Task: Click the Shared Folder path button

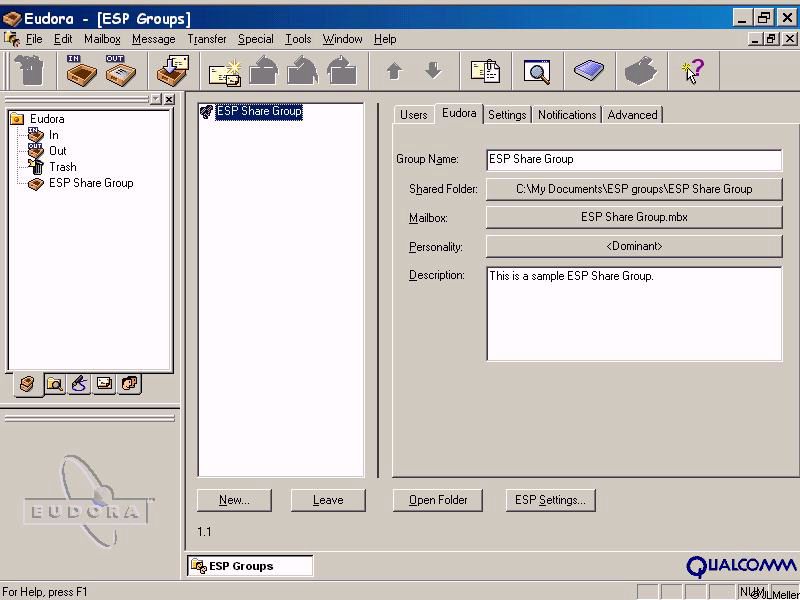Action: click(x=634, y=189)
